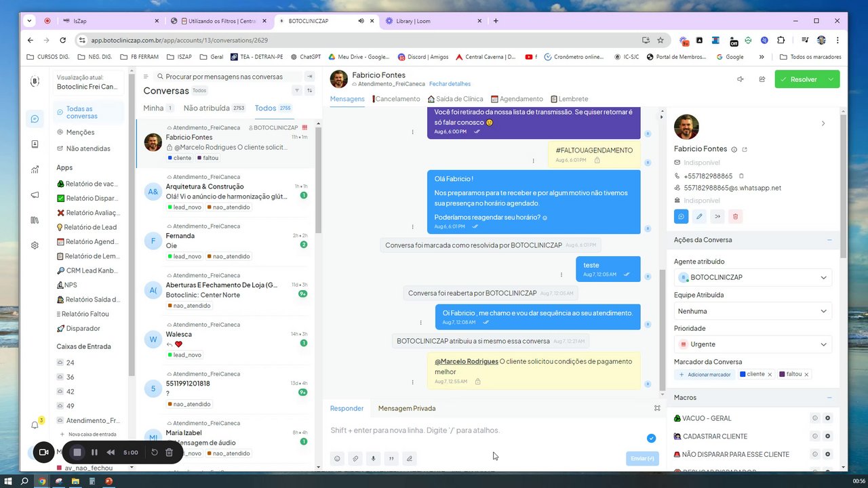Switch to Mensagem Privada tab

[407, 408]
